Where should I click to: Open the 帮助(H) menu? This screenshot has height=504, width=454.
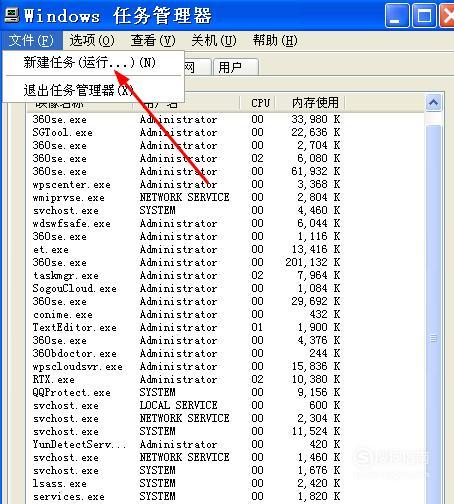[275, 41]
